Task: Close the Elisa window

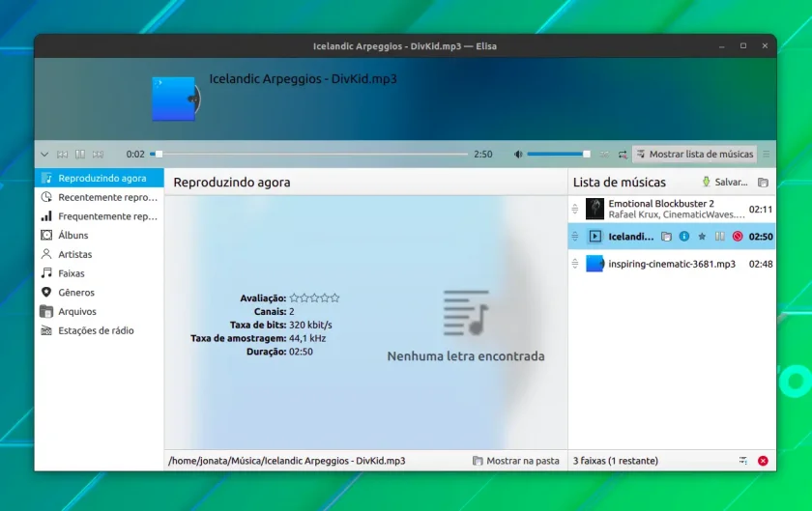Action: pos(765,46)
